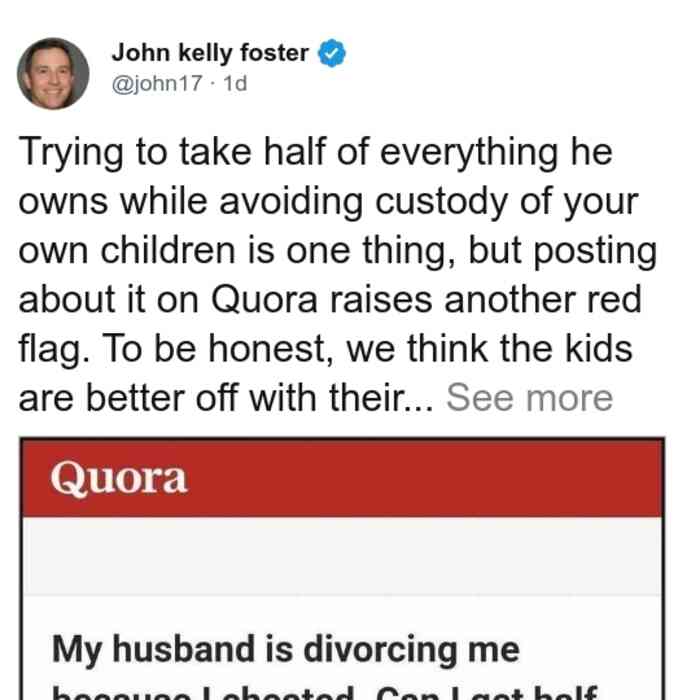
Task: Click the cut-off 'because I cheated' question line
Action: [325, 691]
